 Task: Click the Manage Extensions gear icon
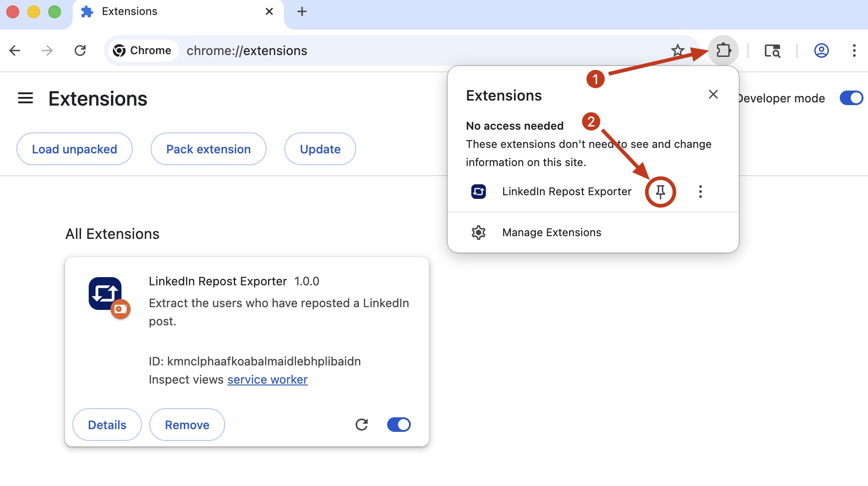(x=479, y=233)
